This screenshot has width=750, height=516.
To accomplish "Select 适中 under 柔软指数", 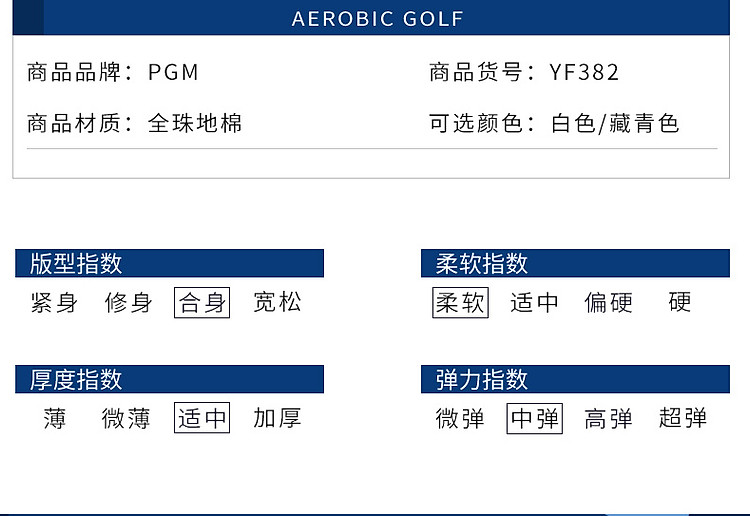I will pos(535,303).
